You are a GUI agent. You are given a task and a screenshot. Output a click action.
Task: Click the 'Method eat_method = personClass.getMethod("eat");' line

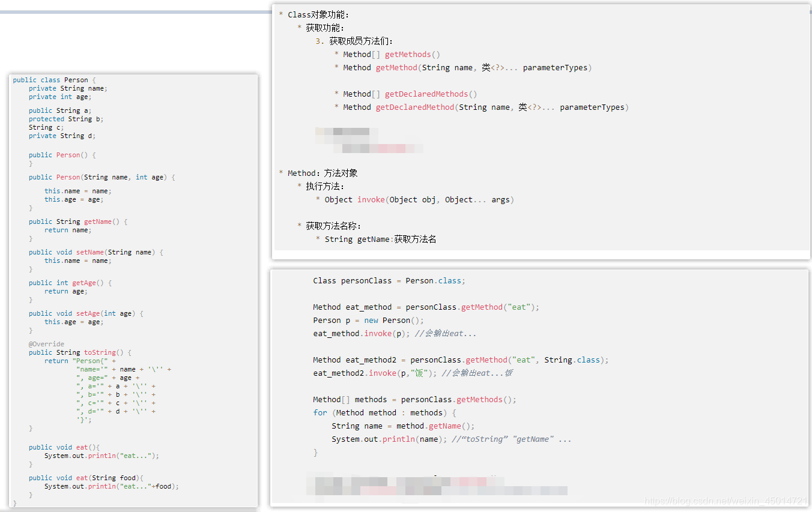coord(426,307)
